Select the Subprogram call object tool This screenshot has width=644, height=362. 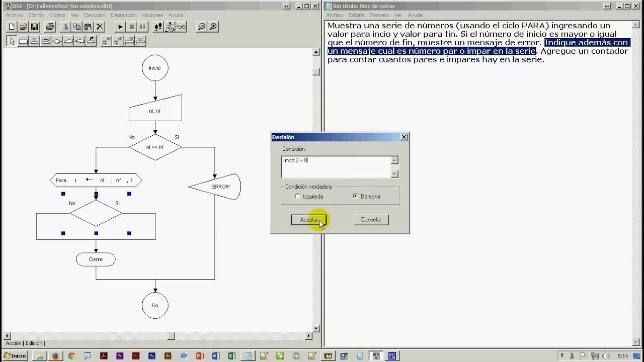91,41
